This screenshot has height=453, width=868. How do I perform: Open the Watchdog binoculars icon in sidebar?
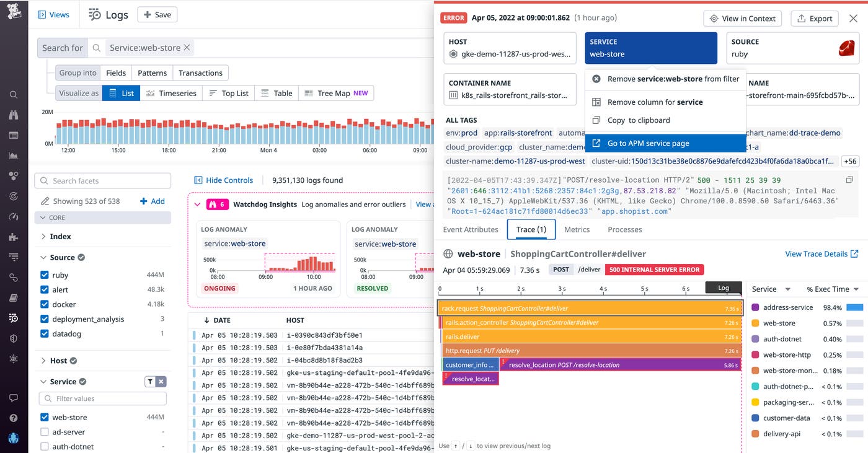[14, 115]
